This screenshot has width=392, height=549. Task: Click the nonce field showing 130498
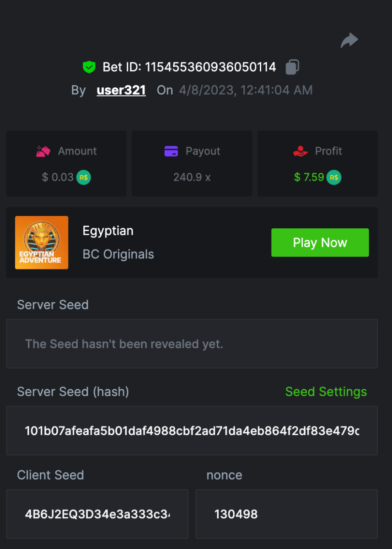[286, 514]
